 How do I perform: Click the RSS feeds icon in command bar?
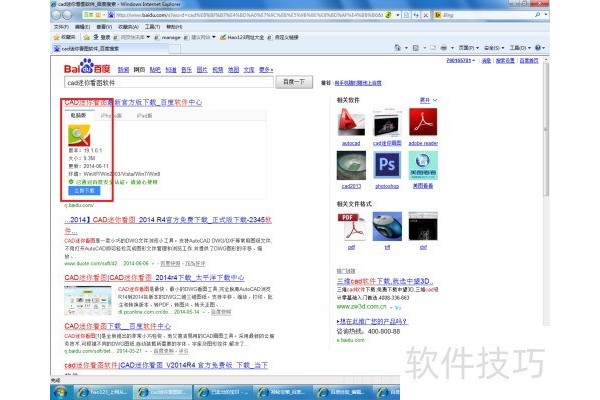pos(416,47)
